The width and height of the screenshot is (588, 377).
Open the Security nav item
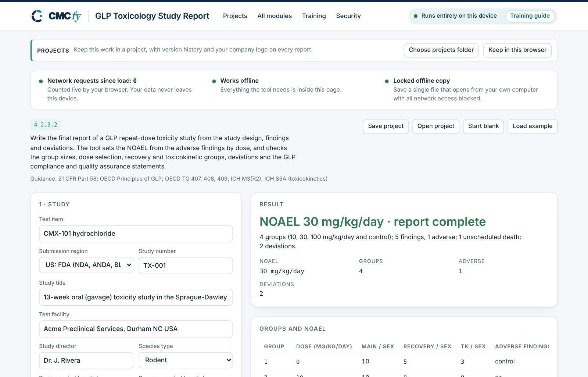(348, 16)
